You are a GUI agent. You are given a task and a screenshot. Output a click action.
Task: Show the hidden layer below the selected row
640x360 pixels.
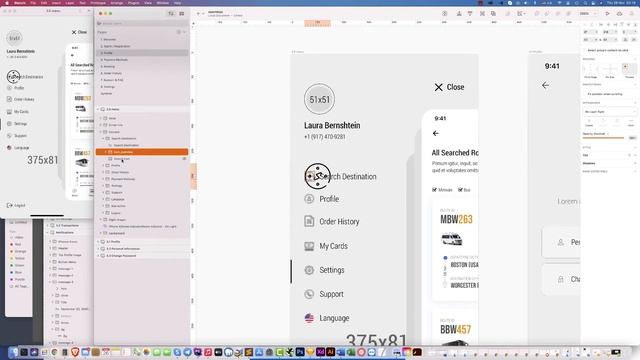[184, 158]
